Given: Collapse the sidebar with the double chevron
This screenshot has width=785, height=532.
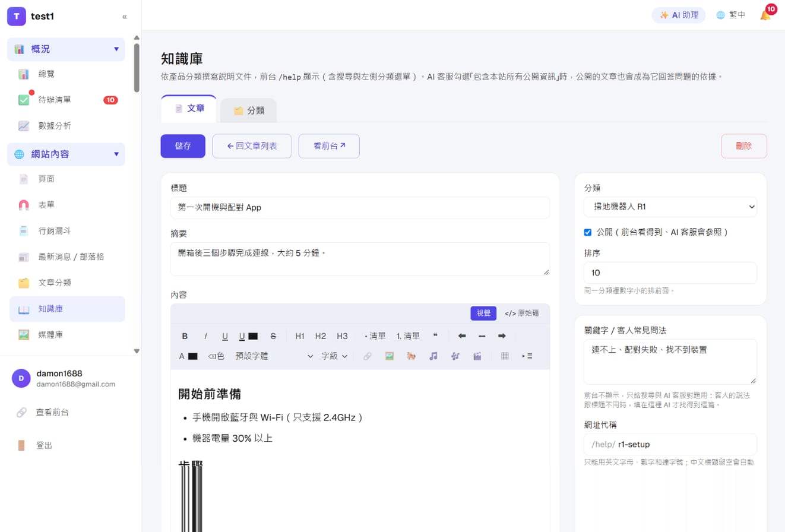Looking at the screenshot, I should (x=125, y=17).
